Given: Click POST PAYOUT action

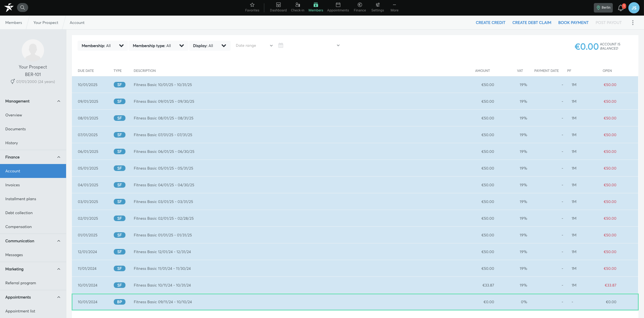Looking at the screenshot, I should pos(609,23).
